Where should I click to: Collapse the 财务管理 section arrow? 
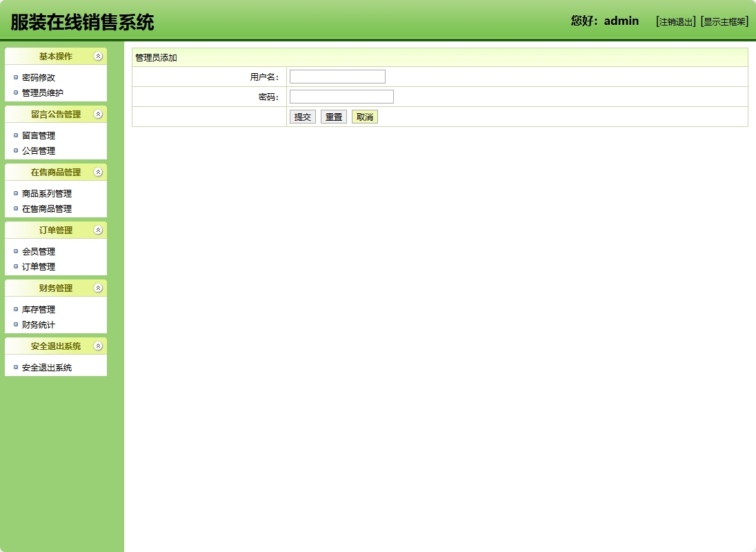point(98,288)
